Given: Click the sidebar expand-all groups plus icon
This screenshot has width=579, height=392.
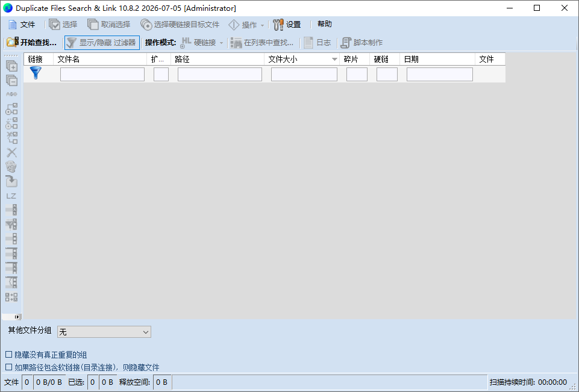Looking at the screenshot, I should 11,66.
